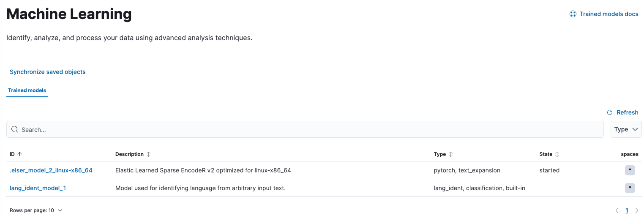The width and height of the screenshot is (644, 221).
Task: Go to next page arrow
Action: [x=637, y=210]
